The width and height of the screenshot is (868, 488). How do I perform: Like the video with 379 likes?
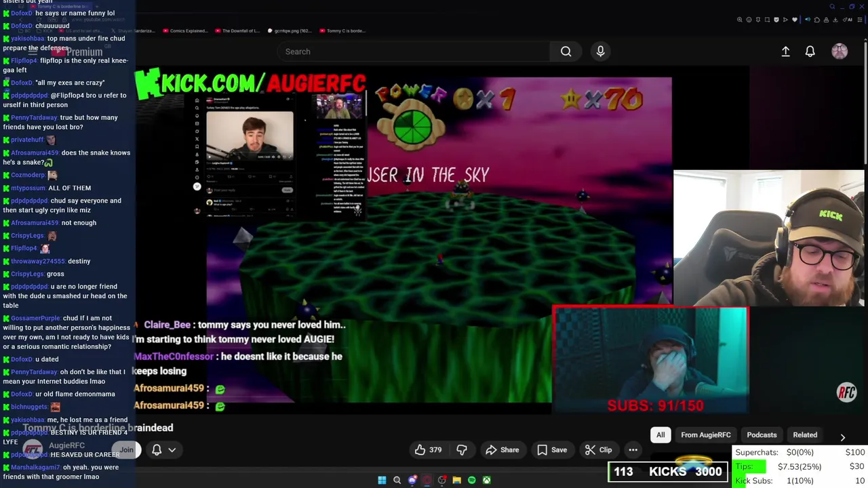point(428,450)
